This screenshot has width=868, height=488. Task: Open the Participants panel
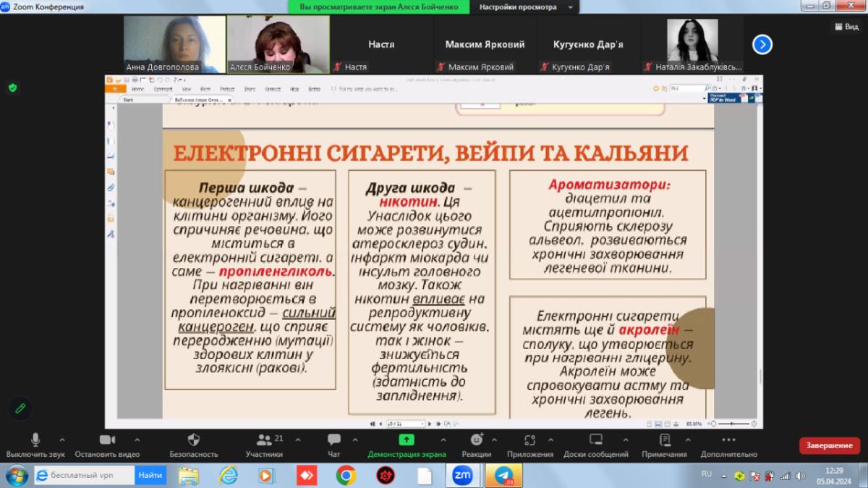coord(263,440)
